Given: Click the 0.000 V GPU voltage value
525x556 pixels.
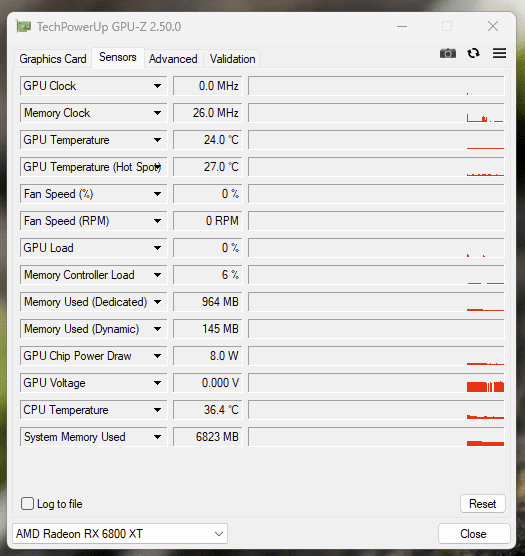Looking at the screenshot, I should pyautogui.click(x=208, y=383).
